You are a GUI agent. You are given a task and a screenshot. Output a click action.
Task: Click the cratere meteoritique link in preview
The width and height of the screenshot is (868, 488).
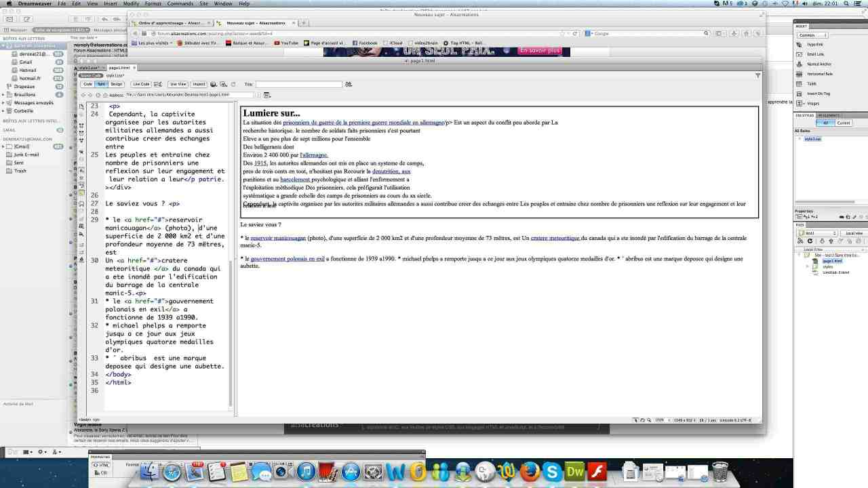(555, 239)
